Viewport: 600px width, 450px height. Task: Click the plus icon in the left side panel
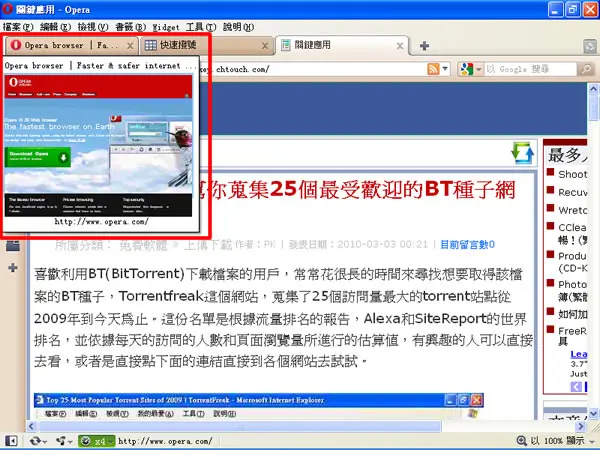pyautogui.click(x=13, y=267)
